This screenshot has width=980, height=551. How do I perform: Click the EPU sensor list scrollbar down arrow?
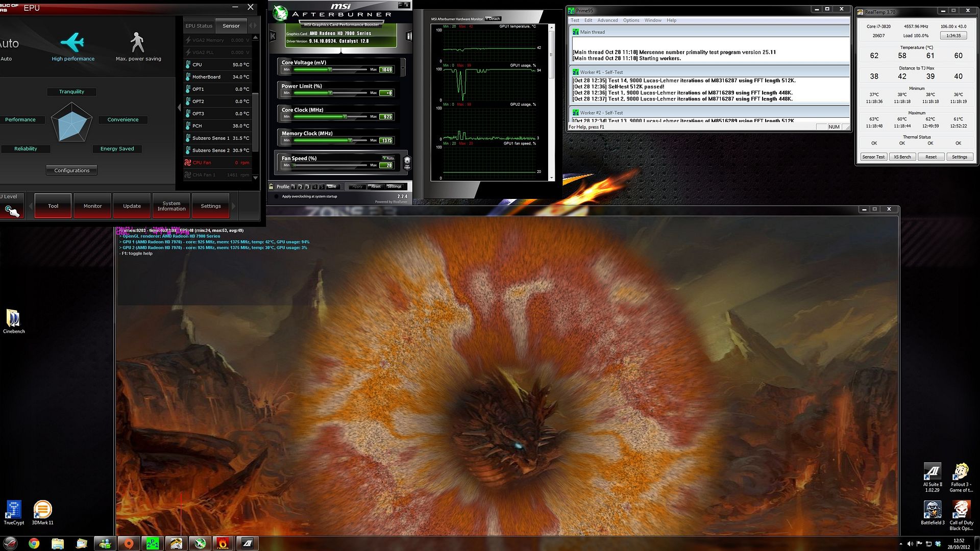click(255, 177)
